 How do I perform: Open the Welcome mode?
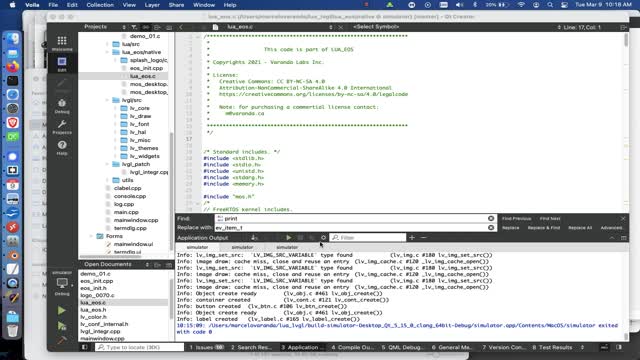coord(62,43)
